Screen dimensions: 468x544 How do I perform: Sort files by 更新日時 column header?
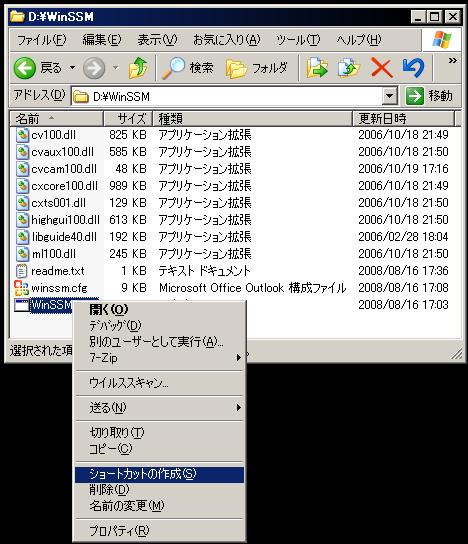point(403,119)
